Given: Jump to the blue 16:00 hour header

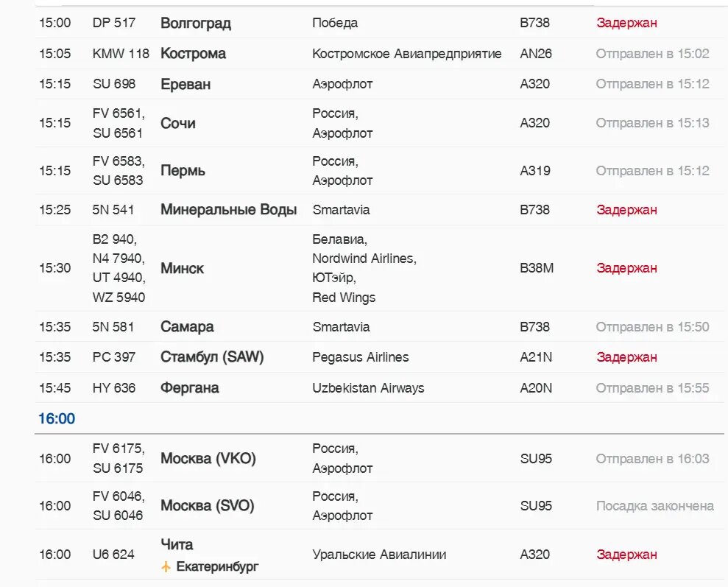Looking at the screenshot, I should (x=57, y=419).
